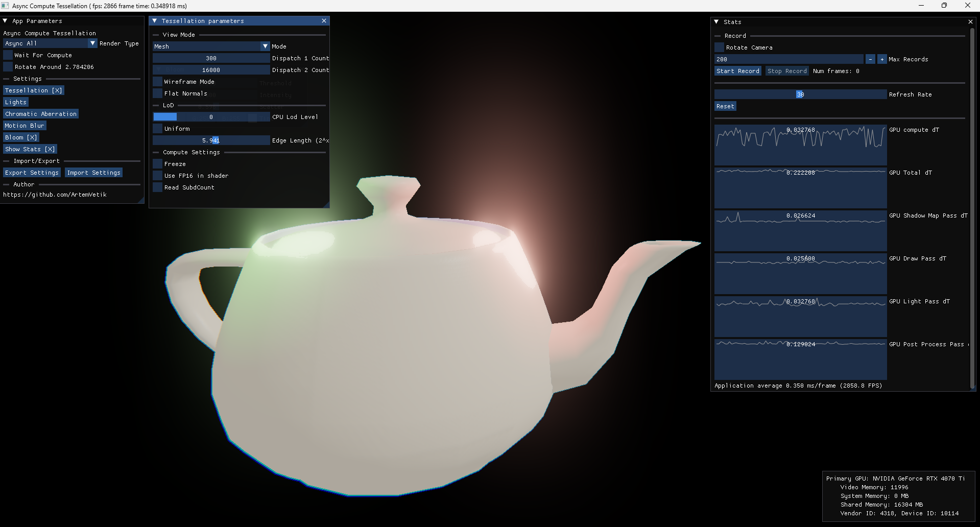Click the GPU Shadow Map Pass graph
This screenshot has width=980, height=527.
click(x=800, y=230)
